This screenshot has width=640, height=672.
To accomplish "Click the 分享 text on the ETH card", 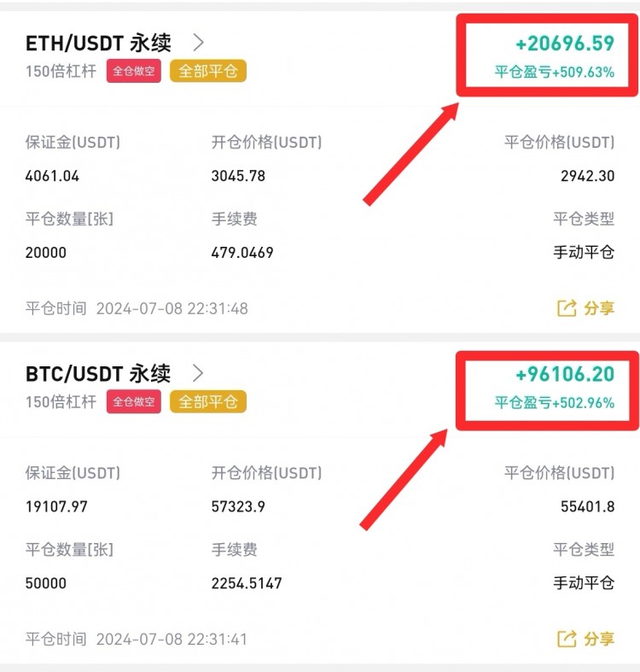I will (599, 308).
